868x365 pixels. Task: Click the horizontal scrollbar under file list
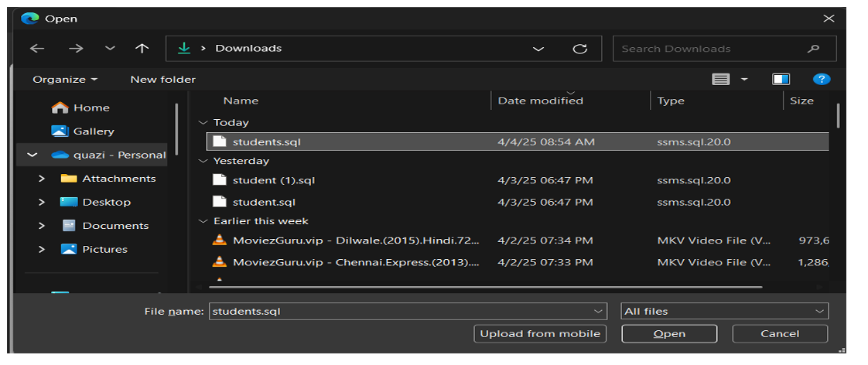coord(486,287)
